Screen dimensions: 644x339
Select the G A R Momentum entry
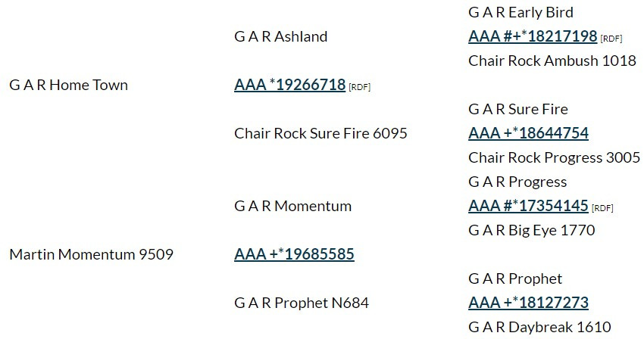pyautogui.click(x=292, y=206)
